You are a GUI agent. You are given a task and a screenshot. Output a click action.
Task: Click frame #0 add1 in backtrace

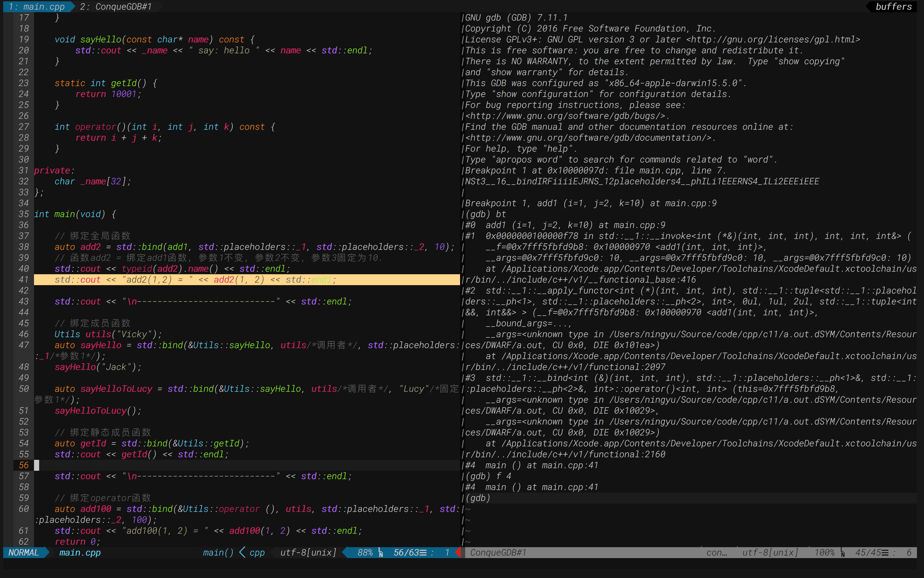click(565, 225)
